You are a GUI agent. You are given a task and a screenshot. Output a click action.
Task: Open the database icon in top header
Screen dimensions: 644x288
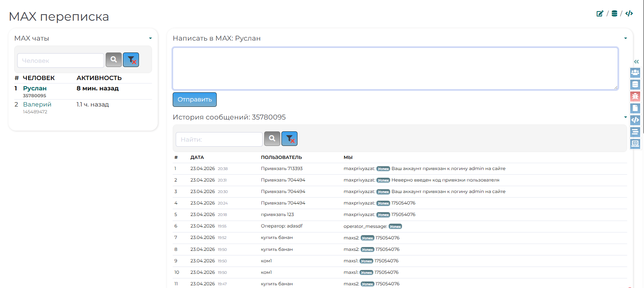614,14
